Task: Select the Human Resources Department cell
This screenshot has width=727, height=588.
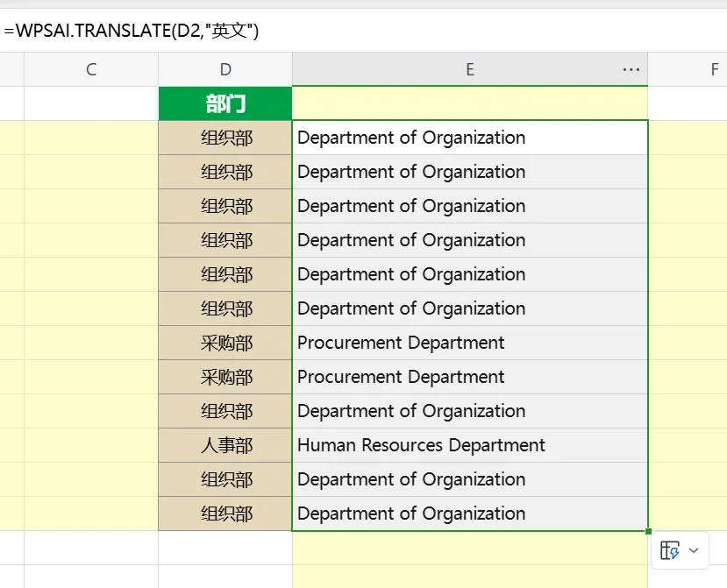Action: (470, 445)
